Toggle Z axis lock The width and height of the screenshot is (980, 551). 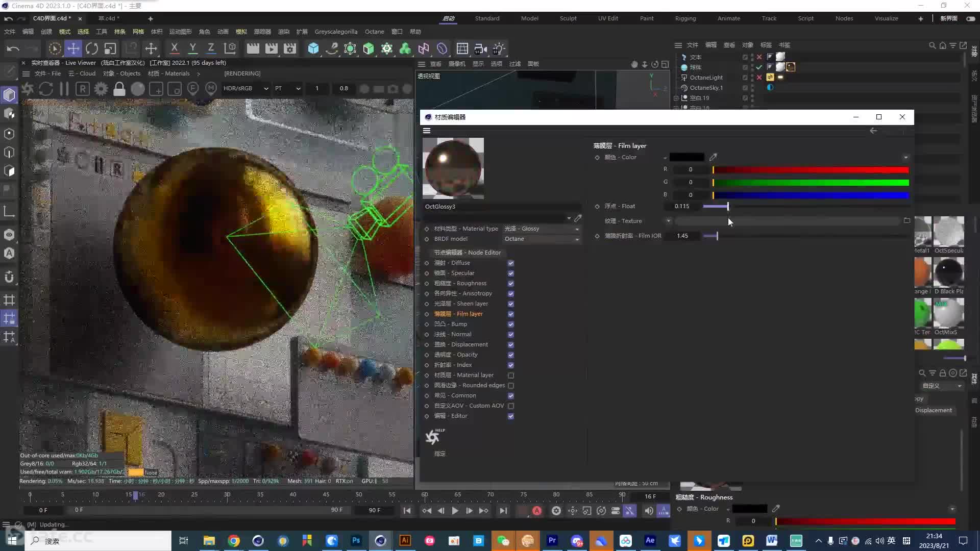211,48
